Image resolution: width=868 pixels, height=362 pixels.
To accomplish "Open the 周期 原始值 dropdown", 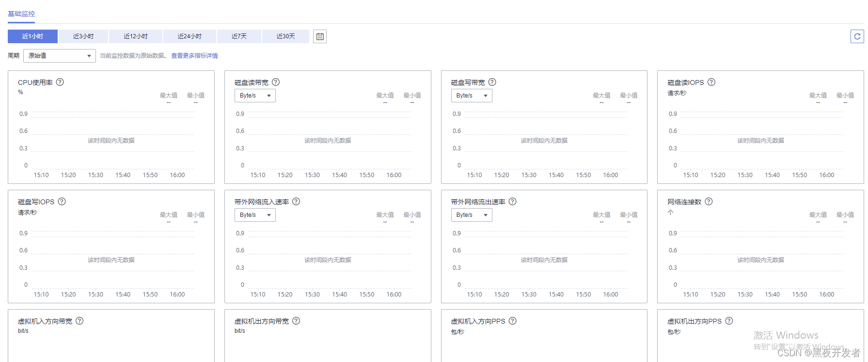I will 60,56.
